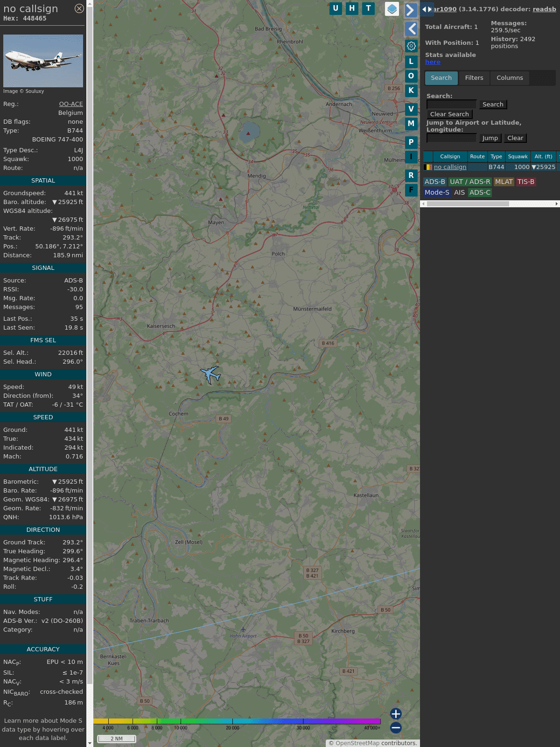Viewport: 560px width, 747px height.
Task: Toggle the T map button
Action: click(x=368, y=8)
